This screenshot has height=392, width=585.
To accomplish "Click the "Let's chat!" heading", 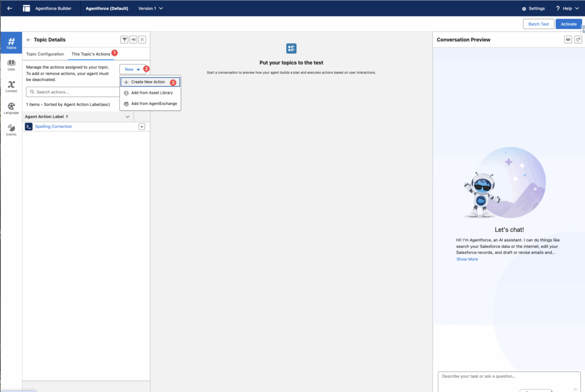I will 509,230.
